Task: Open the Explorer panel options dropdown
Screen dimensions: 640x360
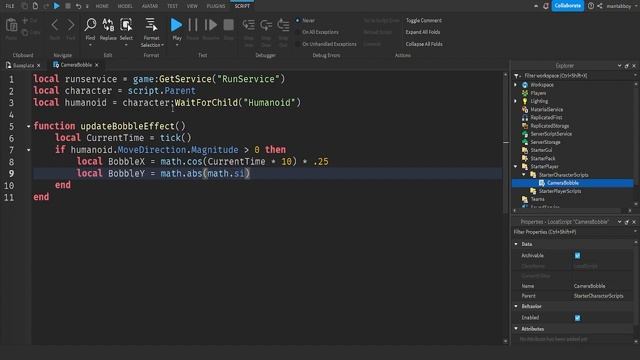Action: click(x=620, y=66)
